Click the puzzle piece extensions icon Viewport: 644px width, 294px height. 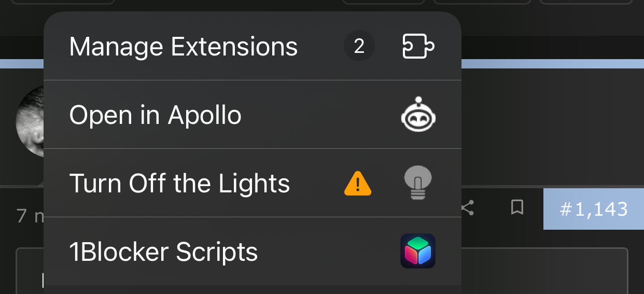[418, 47]
